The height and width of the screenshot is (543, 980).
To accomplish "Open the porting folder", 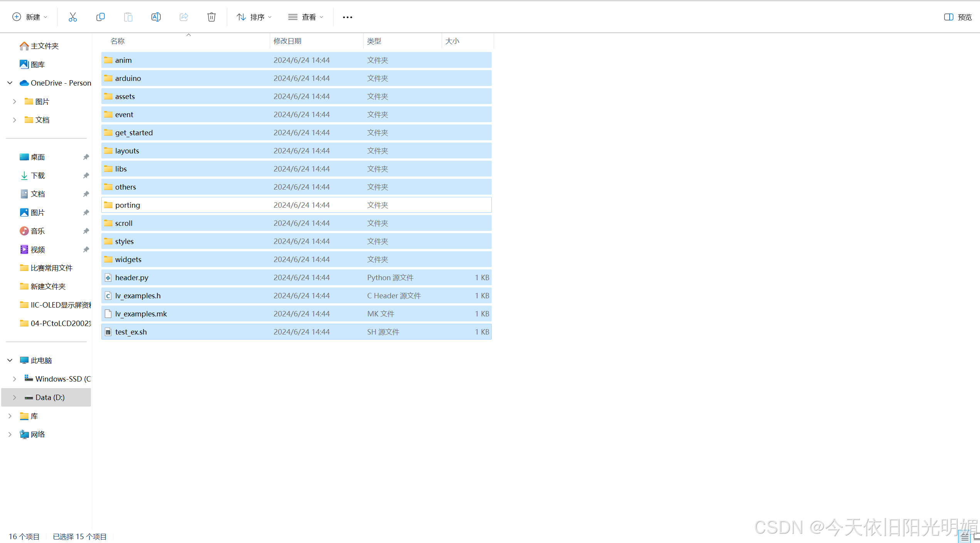I will pos(127,205).
